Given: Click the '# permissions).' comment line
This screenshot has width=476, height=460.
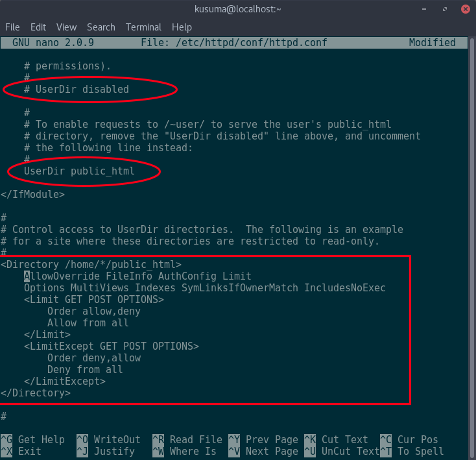Looking at the screenshot, I should tap(67, 66).
